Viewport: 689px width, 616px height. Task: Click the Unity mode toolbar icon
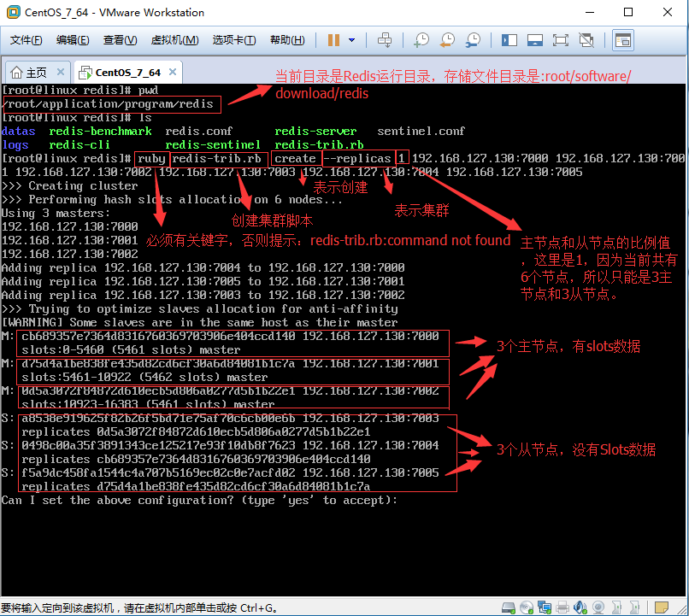click(586, 40)
